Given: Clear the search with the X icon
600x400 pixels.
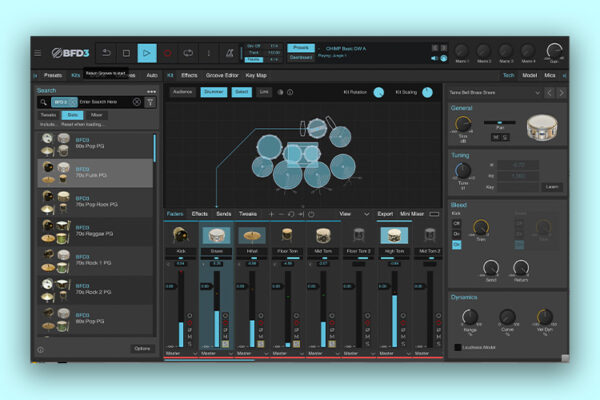Looking at the screenshot, I should tap(137, 102).
